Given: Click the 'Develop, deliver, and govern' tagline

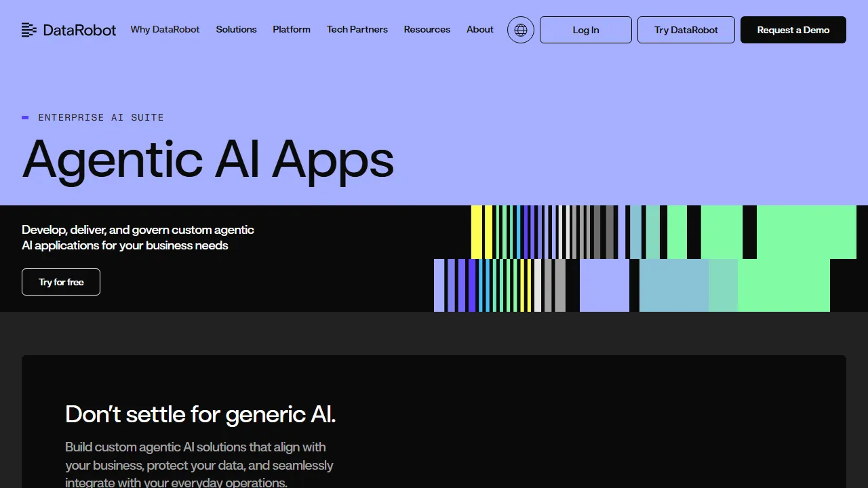Looking at the screenshot, I should (138, 237).
